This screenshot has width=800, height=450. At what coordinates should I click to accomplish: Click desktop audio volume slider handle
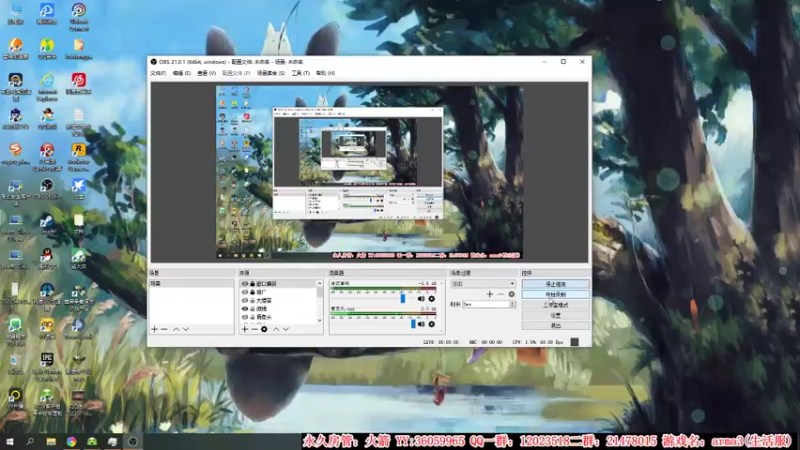(403, 298)
